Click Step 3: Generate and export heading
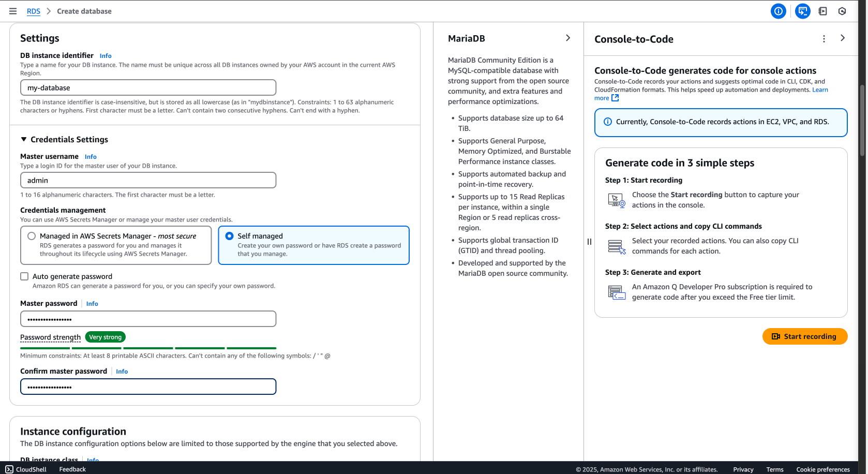868x474 pixels. click(653, 272)
